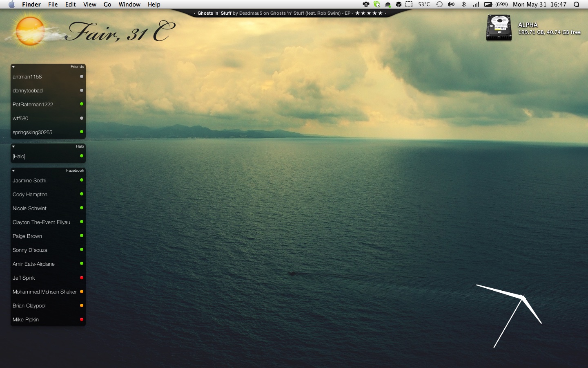The height and width of the screenshot is (368, 588).
Task: Select contact PatBateman1222
Action: 48,105
